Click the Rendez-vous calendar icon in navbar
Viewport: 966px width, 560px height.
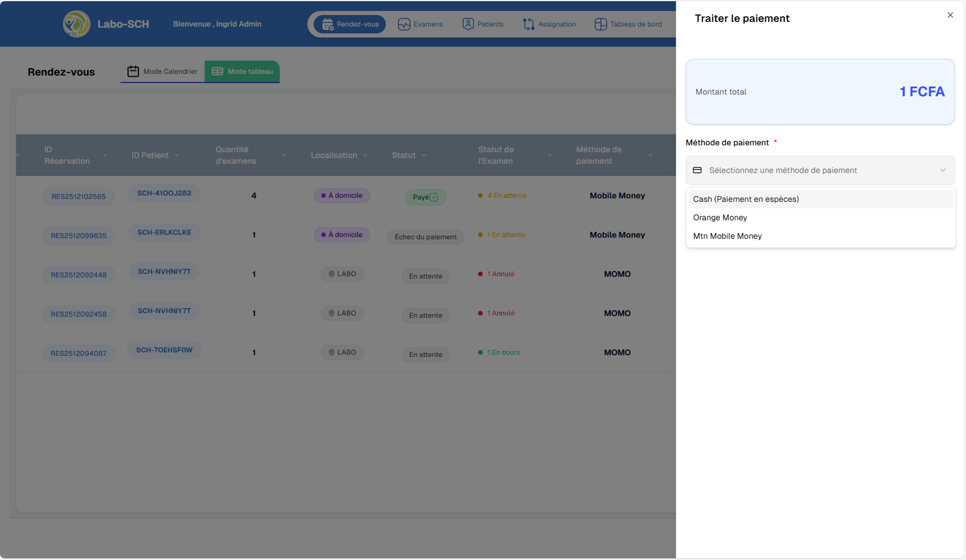tap(328, 24)
